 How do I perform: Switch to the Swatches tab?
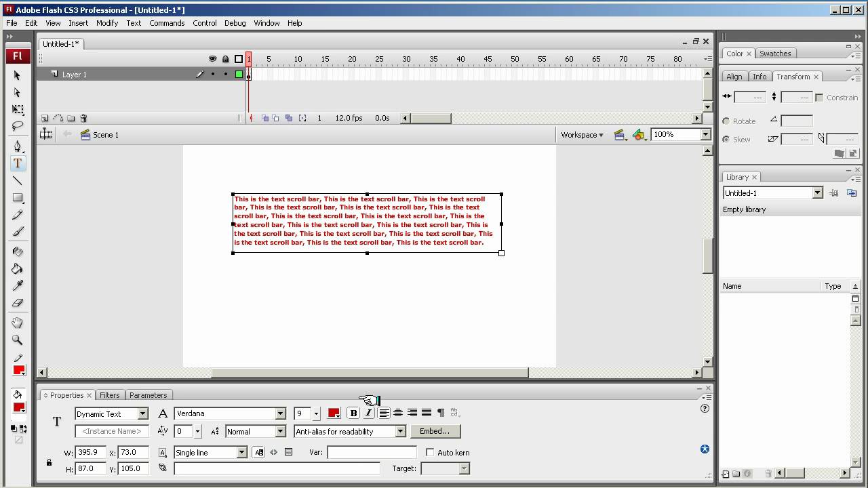pyautogui.click(x=775, y=54)
